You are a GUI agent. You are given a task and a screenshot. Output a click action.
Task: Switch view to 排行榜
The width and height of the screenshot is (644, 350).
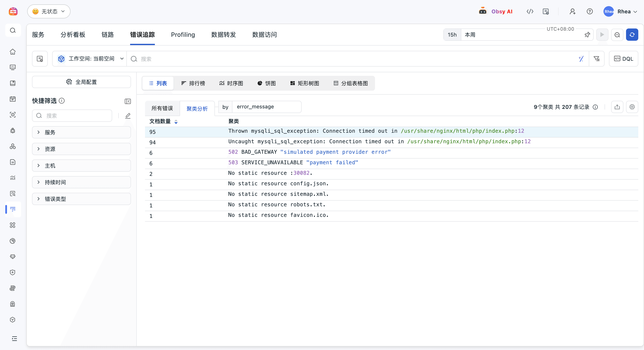click(193, 83)
